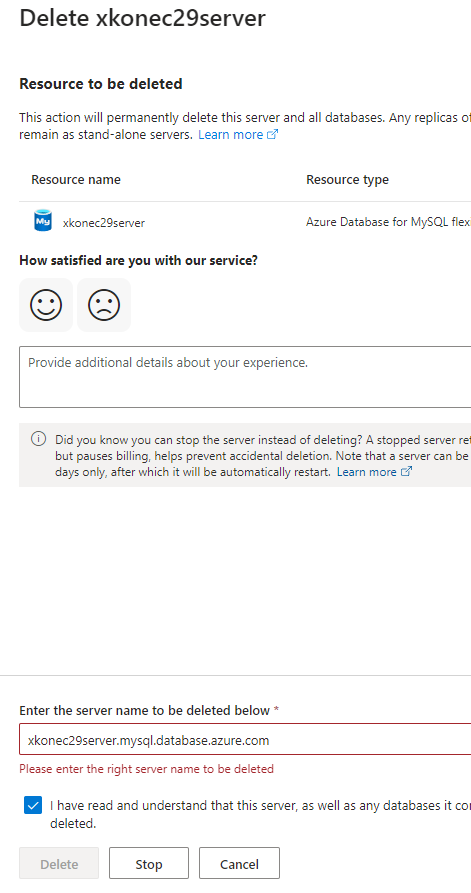Select the xkonec29server resource row name
Screen dimensions: 471x893
pyautogui.click(x=104, y=223)
